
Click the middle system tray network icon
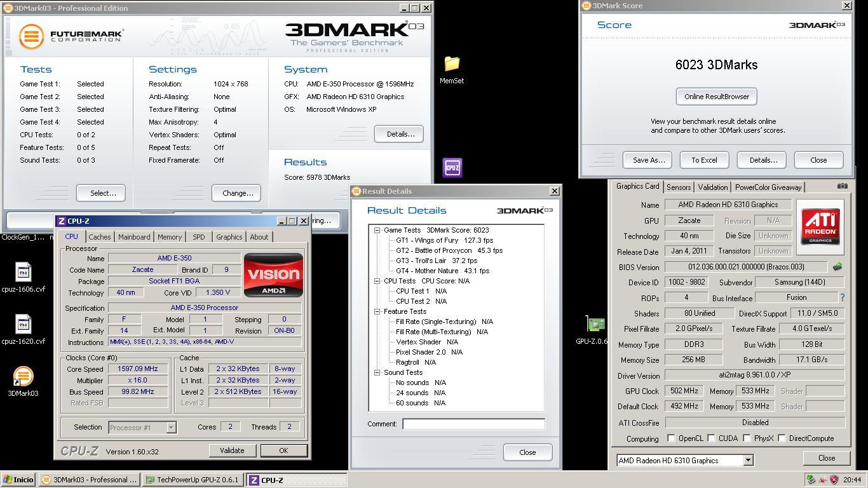[822, 480]
